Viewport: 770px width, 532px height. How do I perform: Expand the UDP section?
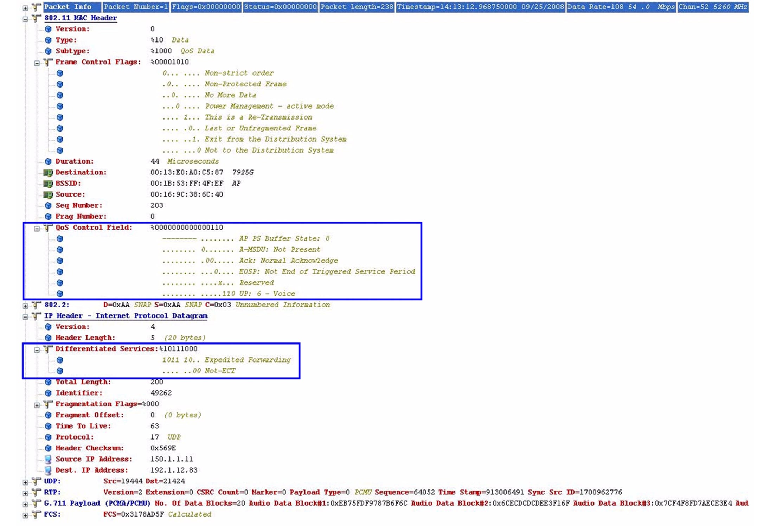[x=25, y=482]
